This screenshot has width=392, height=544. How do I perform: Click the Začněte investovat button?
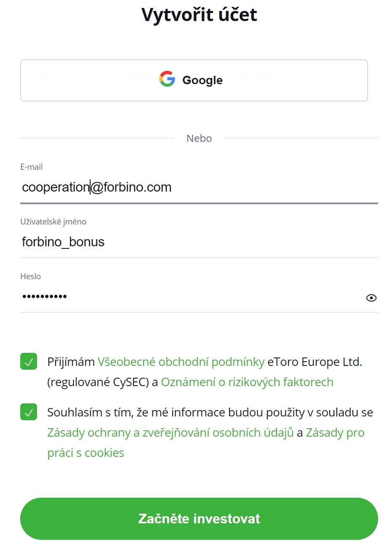(x=199, y=519)
